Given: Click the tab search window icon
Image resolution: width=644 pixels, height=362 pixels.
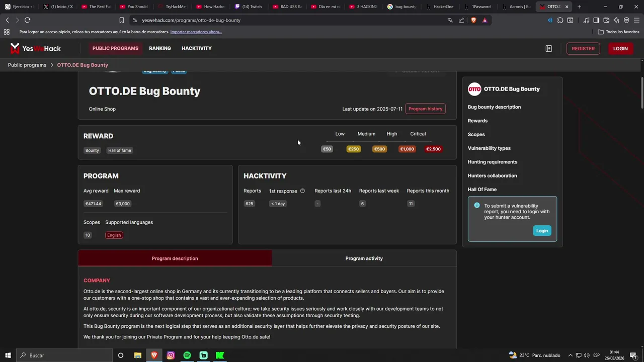Looking at the screenshot, I should [x=570, y=20].
